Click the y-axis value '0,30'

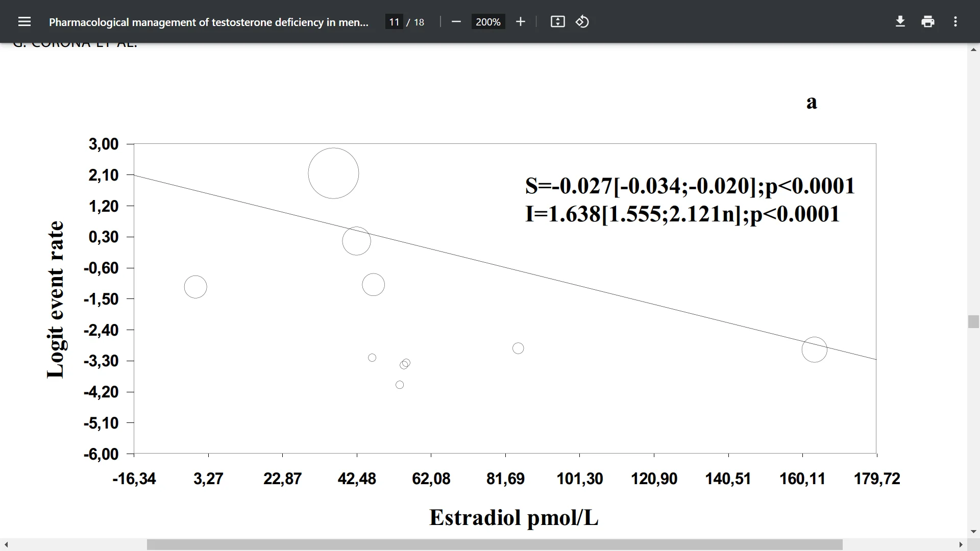click(x=104, y=237)
